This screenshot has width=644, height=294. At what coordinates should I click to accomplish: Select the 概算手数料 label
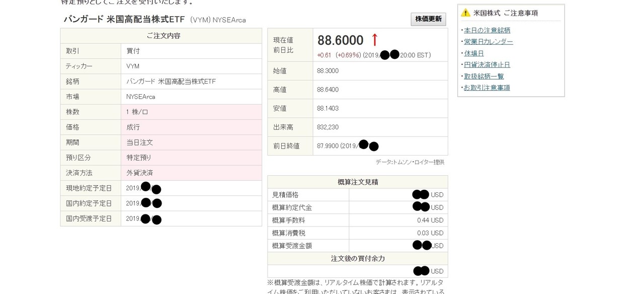tap(289, 220)
